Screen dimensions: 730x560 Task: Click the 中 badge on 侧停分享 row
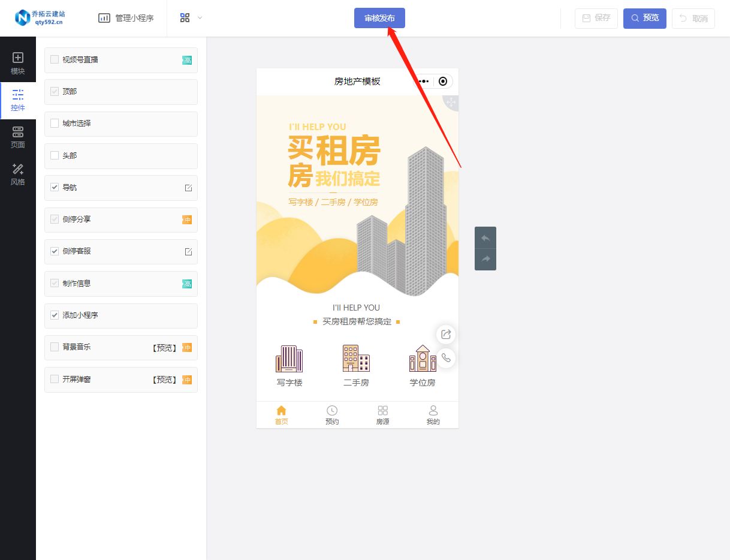click(187, 219)
